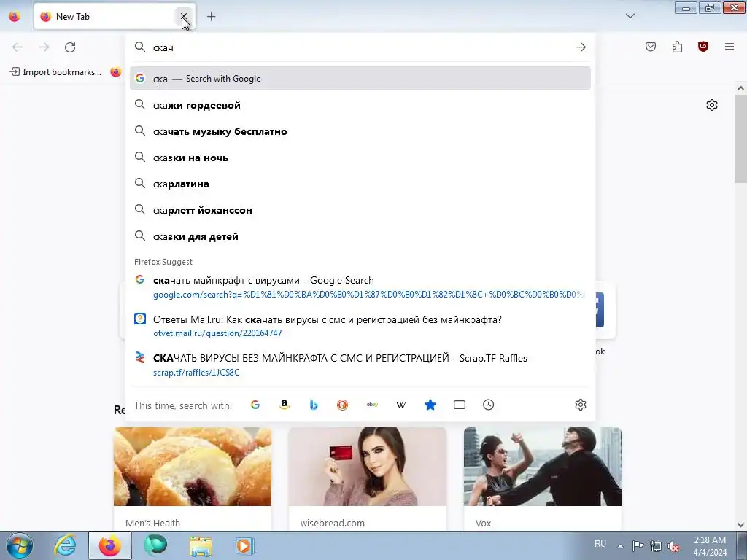The height and width of the screenshot is (560, 747).
Task: Search this time with Amazon
Action: [x=285, y=405]
